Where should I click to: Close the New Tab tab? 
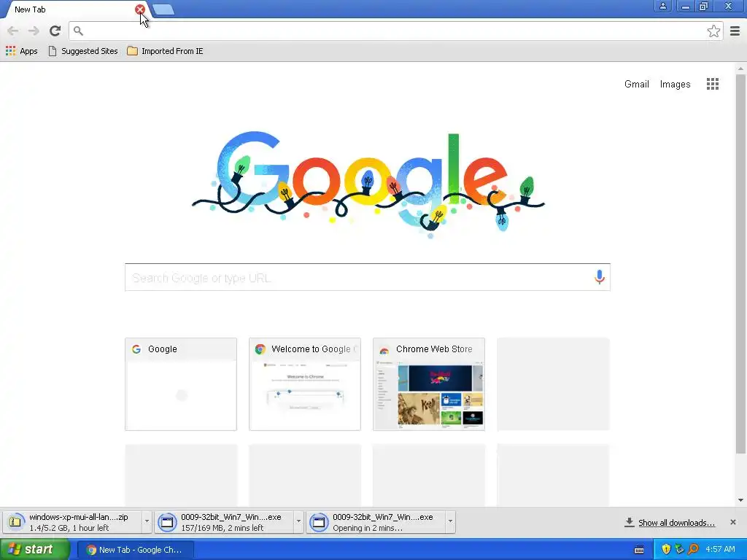139,9
